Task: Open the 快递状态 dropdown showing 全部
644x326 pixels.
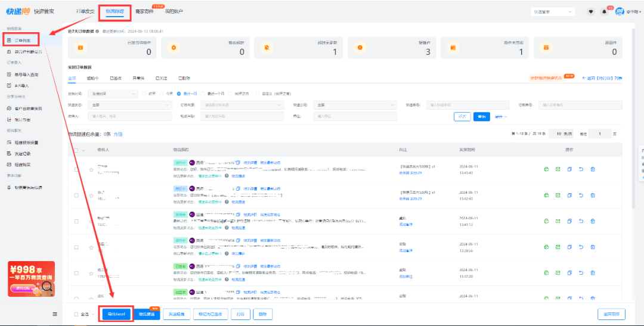Action: tap(130, 105)
